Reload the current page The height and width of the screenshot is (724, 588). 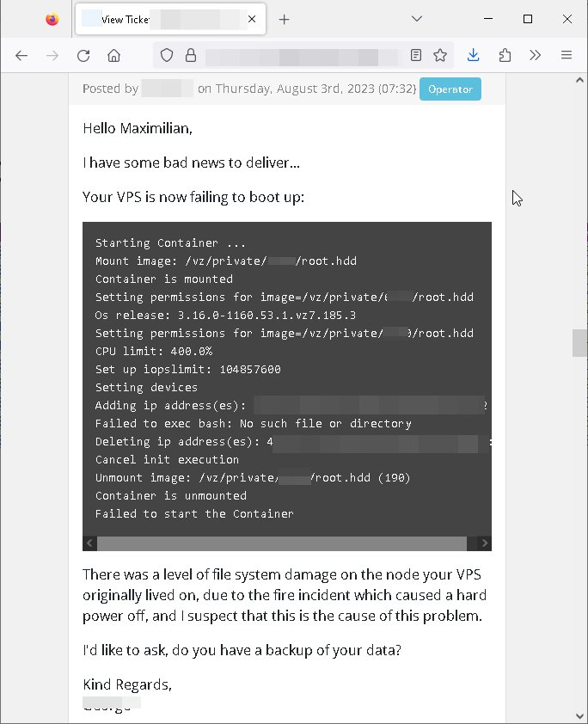tap(83, 55)
